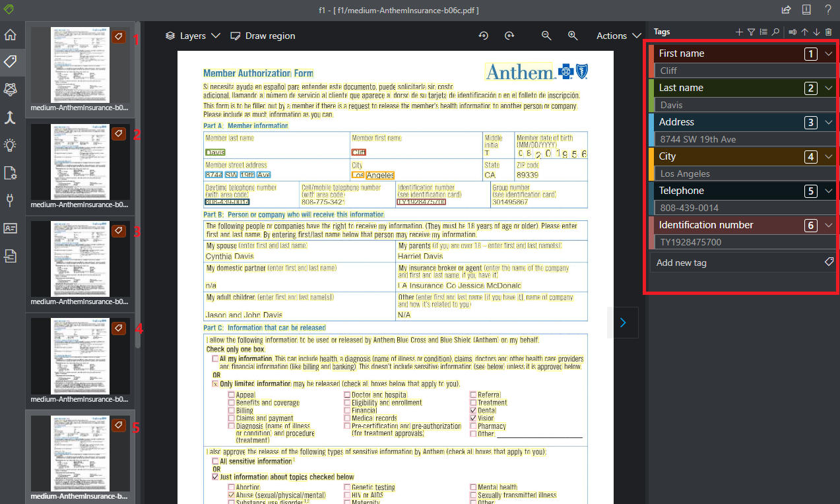Open the prebuilt ID card icon
Image resolution: width=840 pixels, height=504 pixels.
(x=11, y=228)
